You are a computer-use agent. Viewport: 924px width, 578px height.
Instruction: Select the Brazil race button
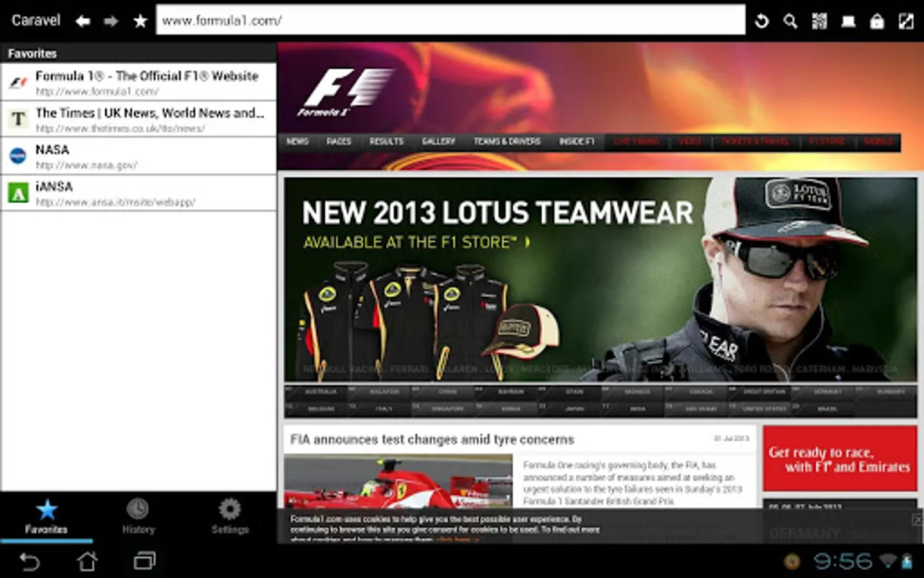[823, 408]
